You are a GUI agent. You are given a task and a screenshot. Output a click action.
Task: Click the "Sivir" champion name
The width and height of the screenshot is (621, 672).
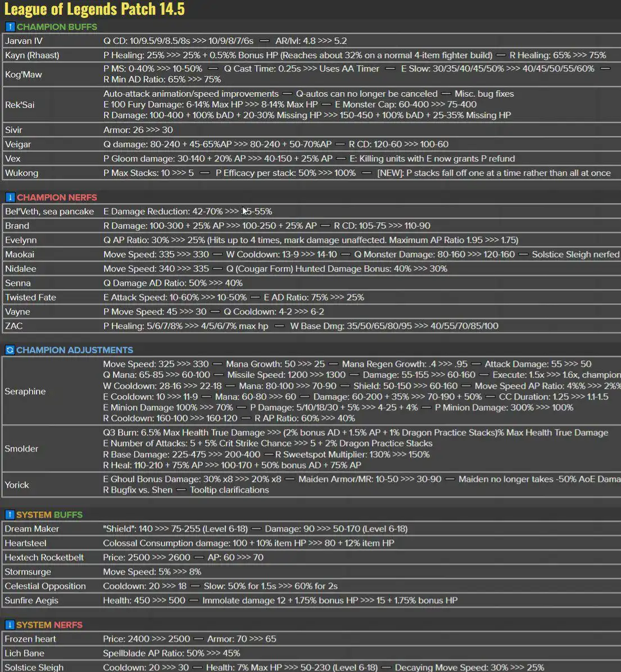[x=13, y=129]
